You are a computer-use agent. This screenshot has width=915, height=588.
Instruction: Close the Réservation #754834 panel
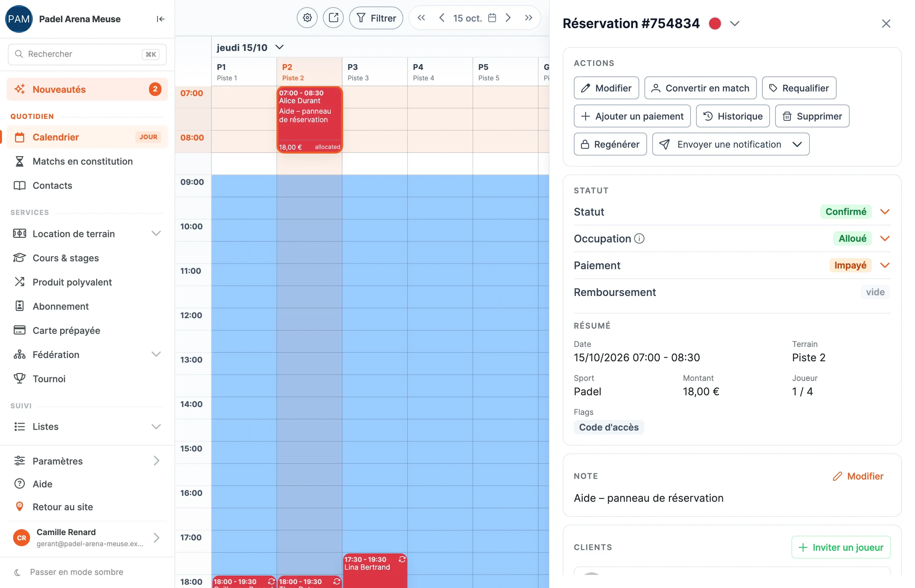(x=886, y=24)
